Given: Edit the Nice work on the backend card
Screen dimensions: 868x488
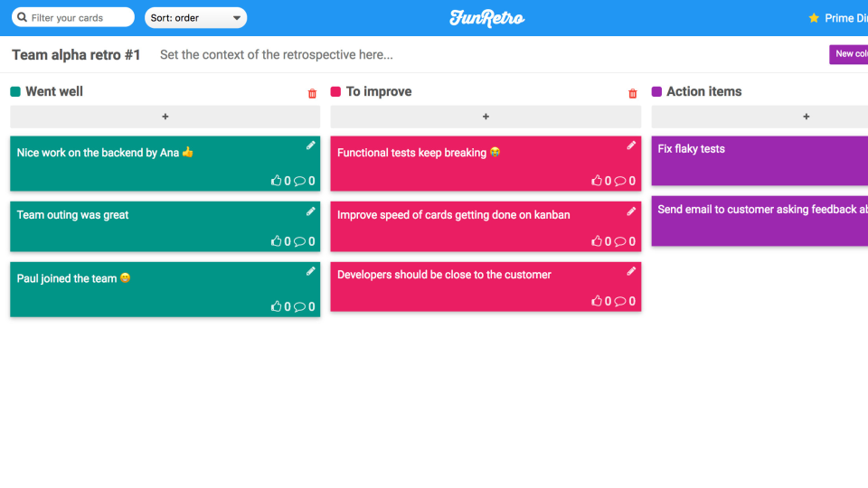Looking at the screenshot, I should coord(310,145).
